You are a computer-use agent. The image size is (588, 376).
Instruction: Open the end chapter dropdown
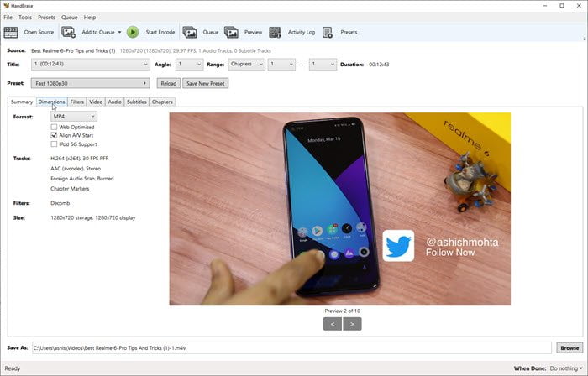(323, 64)
